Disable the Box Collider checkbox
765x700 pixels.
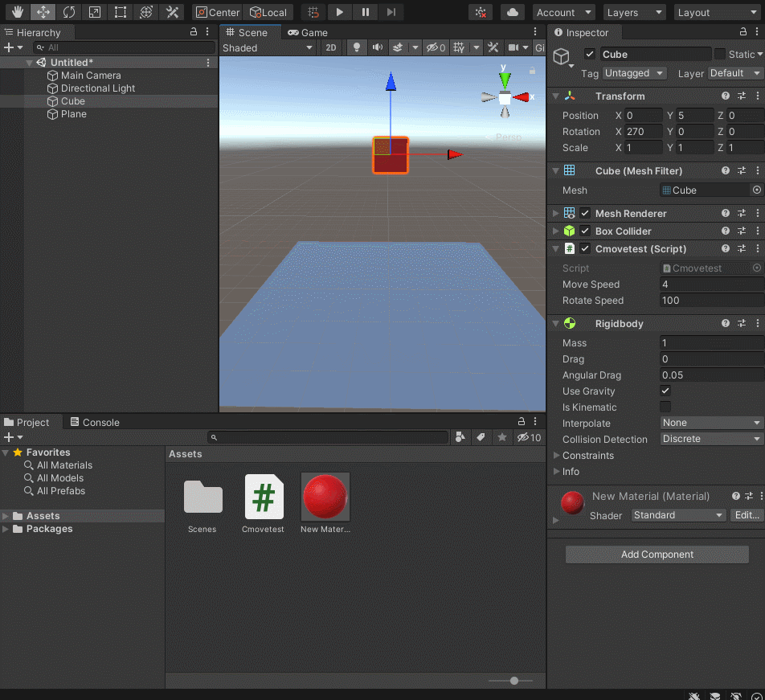click(x=585, y=231)
